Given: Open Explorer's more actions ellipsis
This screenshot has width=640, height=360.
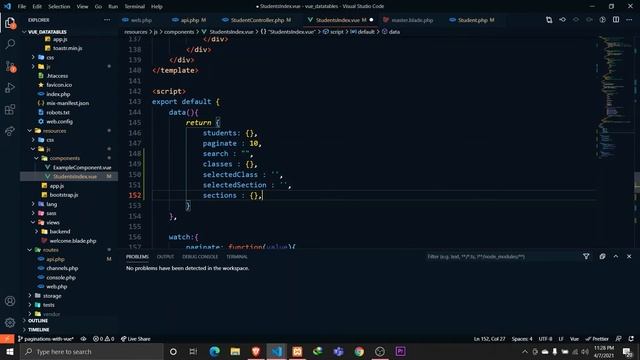Looking at the screenshot, I should 107,20.
